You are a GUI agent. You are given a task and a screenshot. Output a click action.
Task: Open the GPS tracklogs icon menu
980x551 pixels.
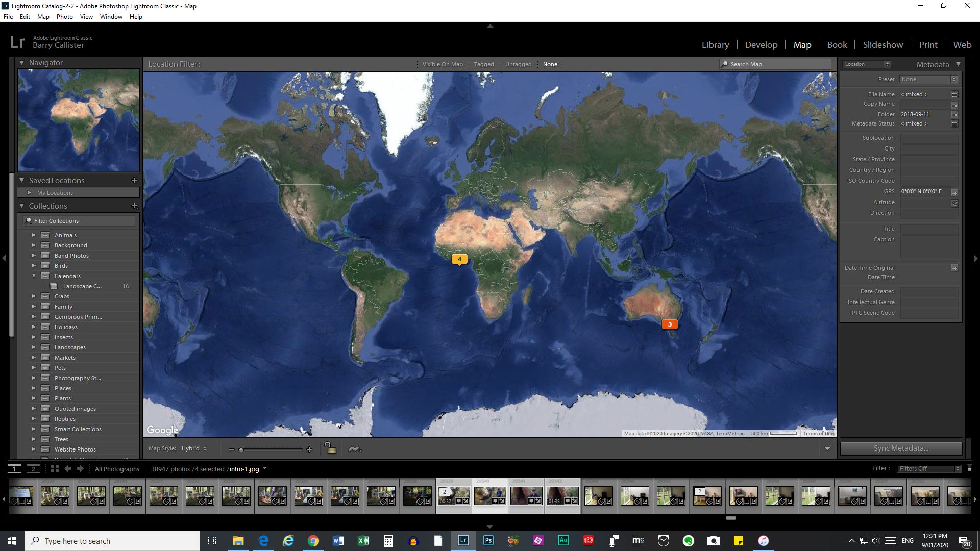pos(354,449)
